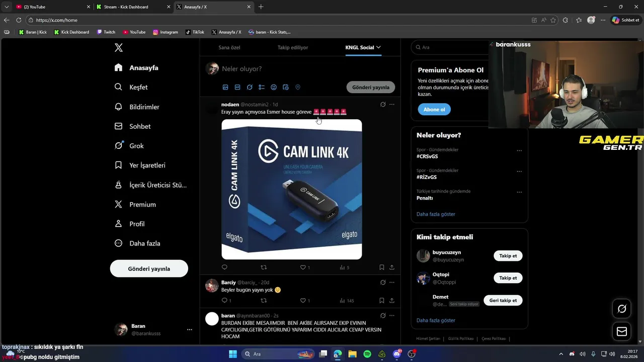Screen dimensions: 644x362
Task: Schedule the post with calendar icon
Action: pyautogui.click(x=286, y=87)
